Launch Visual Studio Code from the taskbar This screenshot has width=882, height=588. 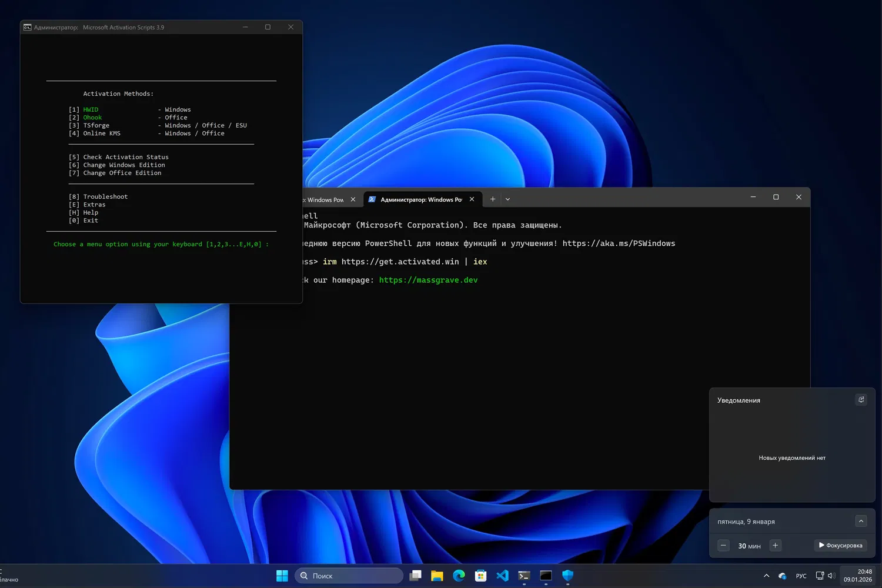pos(502,576)
